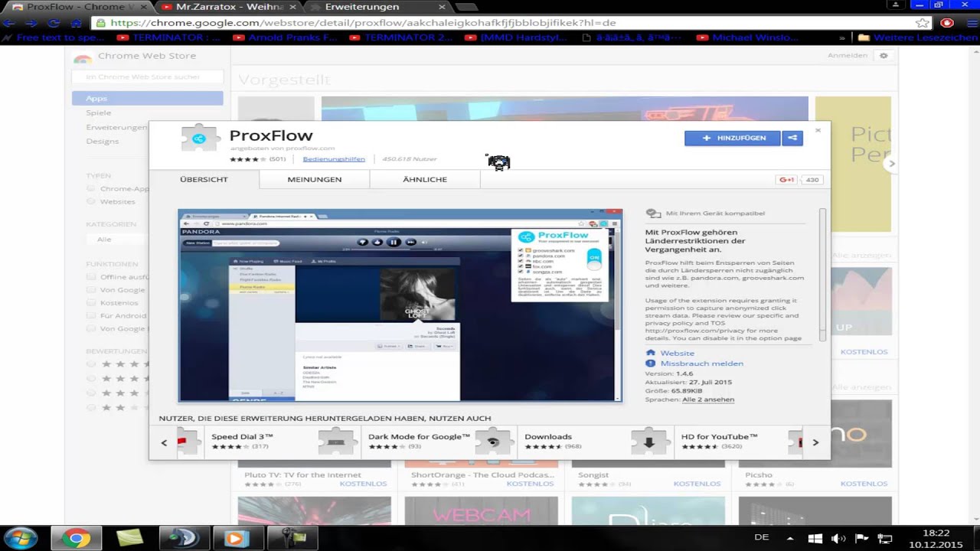Show hidden tray icons arrow

pyautogui.click(x=789, y=538)
